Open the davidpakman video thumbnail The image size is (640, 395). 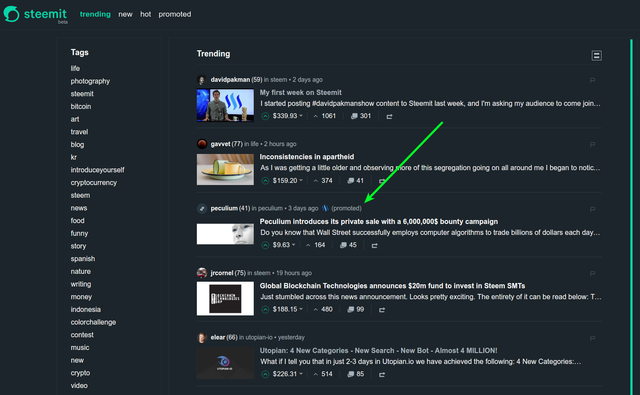[225, 105]
